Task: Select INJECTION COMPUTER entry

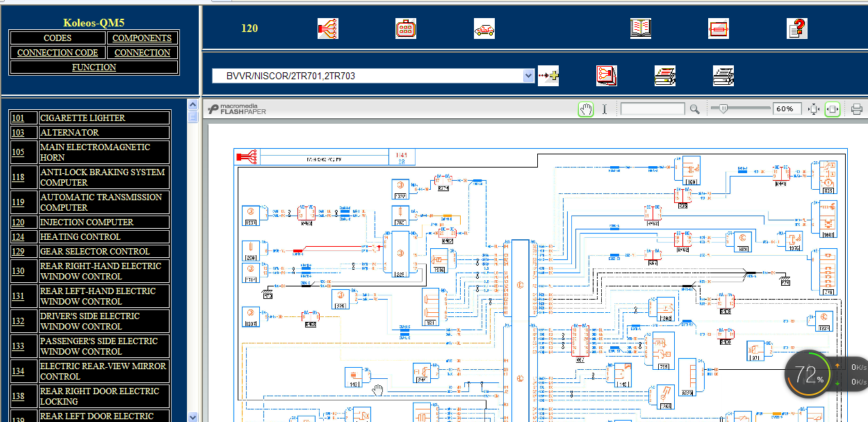Action: pyautogui.click(x=104, y=222)
